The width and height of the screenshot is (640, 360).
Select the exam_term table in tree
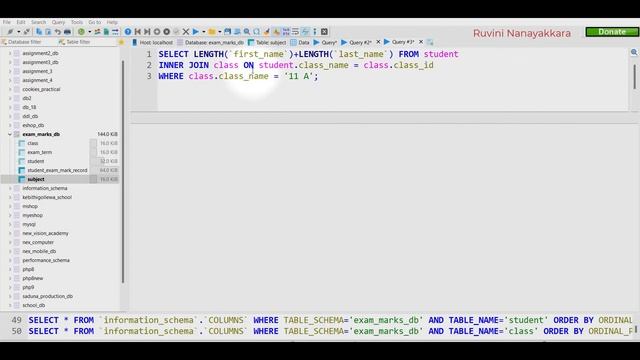click(x=40, y=152)
